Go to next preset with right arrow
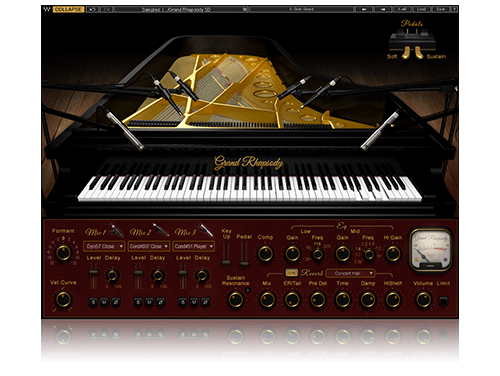This screenshot has width=500, height=376. click(x=383, y=9)
